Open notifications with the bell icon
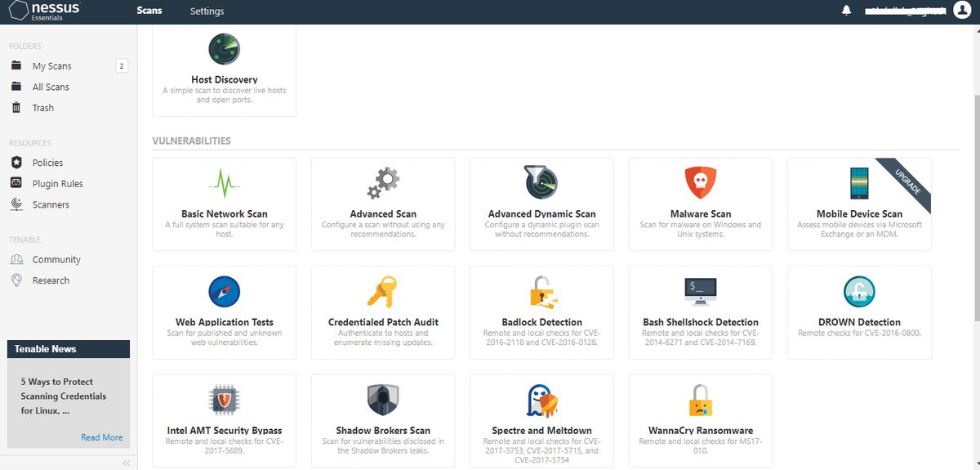 tap(847, 11)
